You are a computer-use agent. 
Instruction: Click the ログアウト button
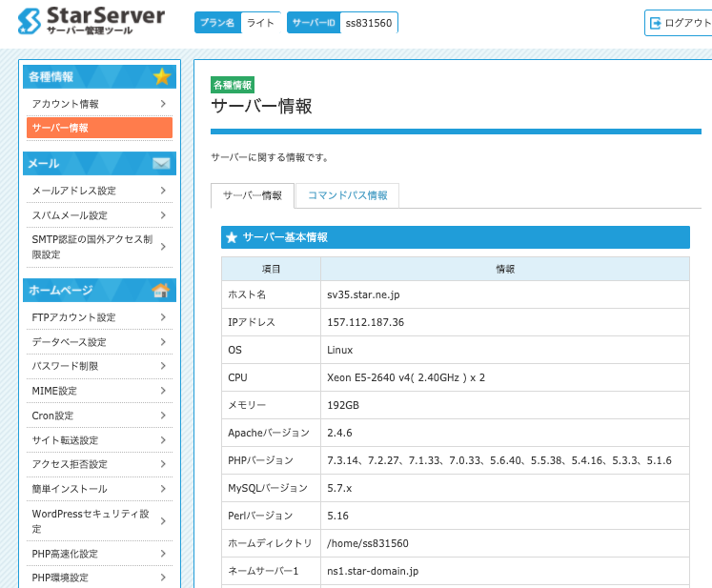pyautogui.click(x=679, y=23)
